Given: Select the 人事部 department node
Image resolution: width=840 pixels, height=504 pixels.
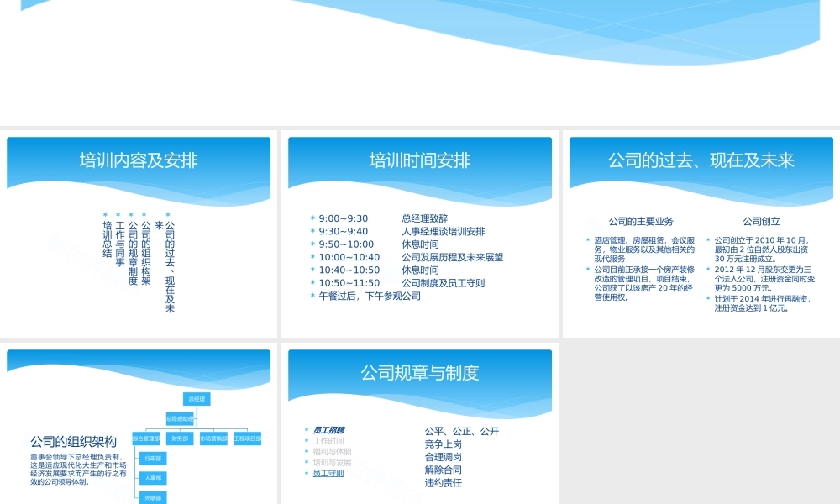Looking at the screenshot, I should pos(154,478).
